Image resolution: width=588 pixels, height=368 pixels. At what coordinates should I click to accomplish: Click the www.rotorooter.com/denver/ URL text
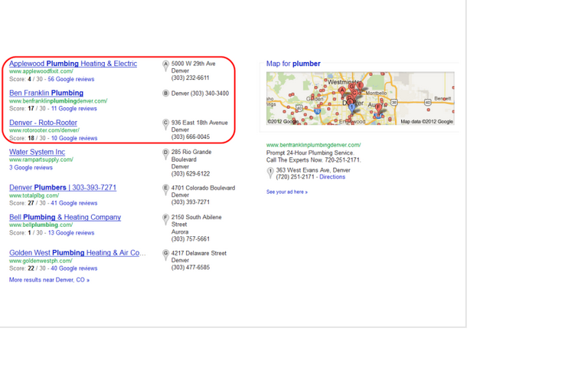click(44, 130)
